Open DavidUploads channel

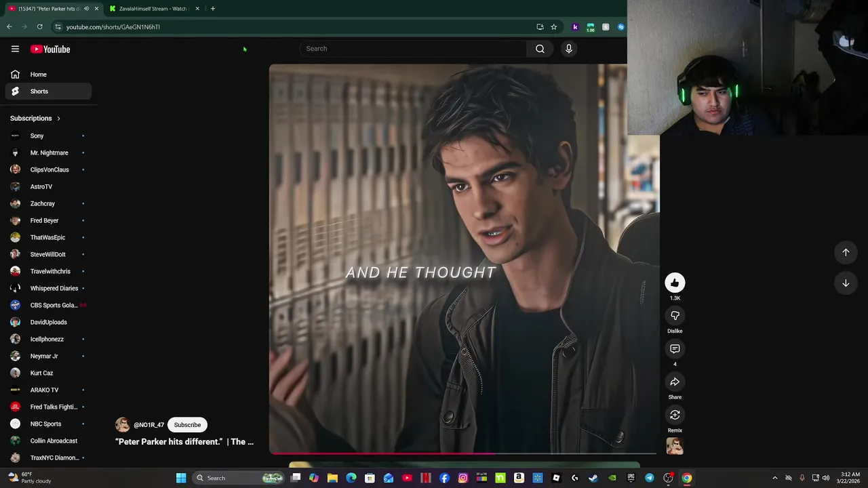click(x=48, y=322)
